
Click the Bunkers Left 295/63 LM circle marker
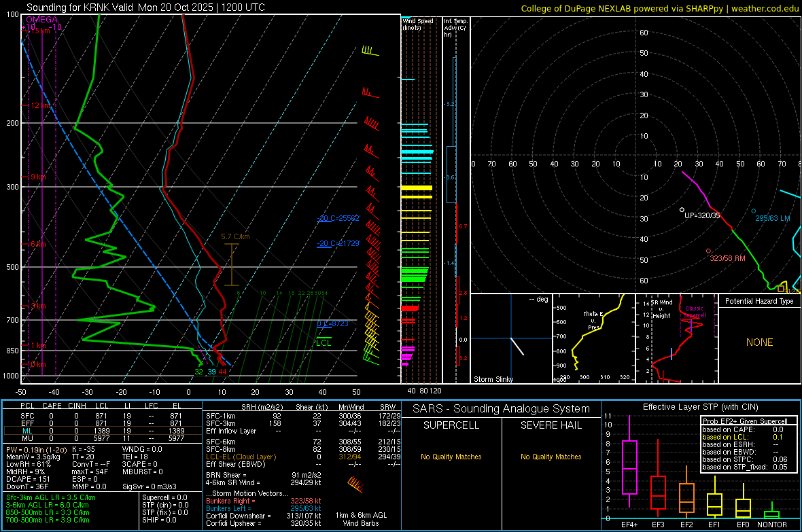[x=754, y=211]
